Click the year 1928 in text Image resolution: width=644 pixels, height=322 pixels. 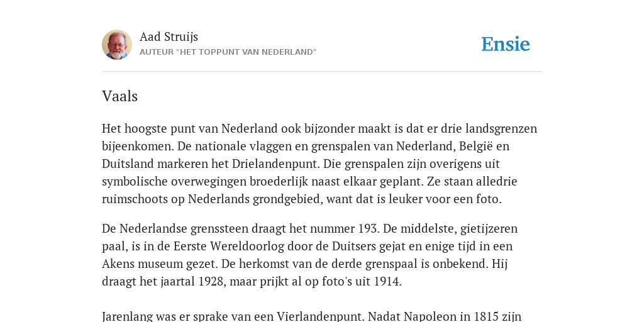[212, 281]
